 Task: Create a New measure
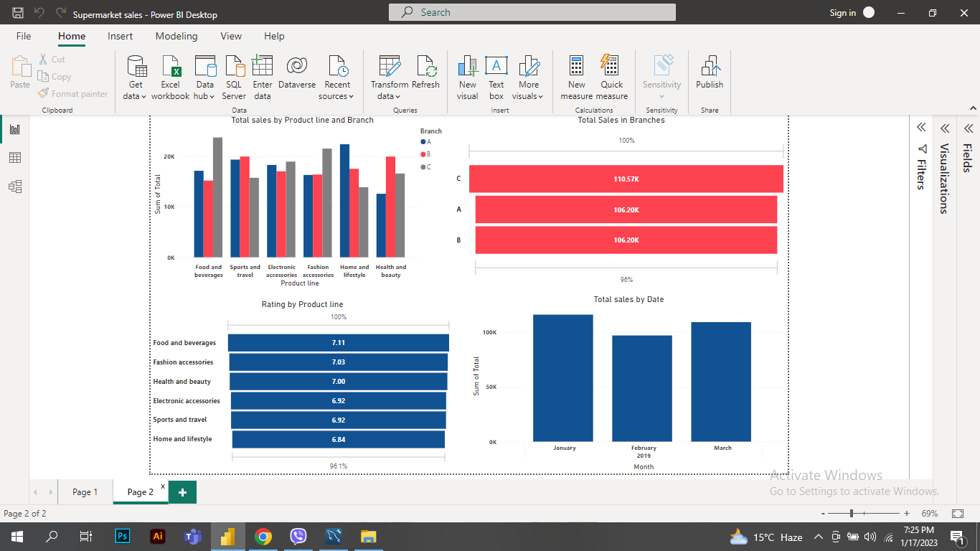pos(576,77)
